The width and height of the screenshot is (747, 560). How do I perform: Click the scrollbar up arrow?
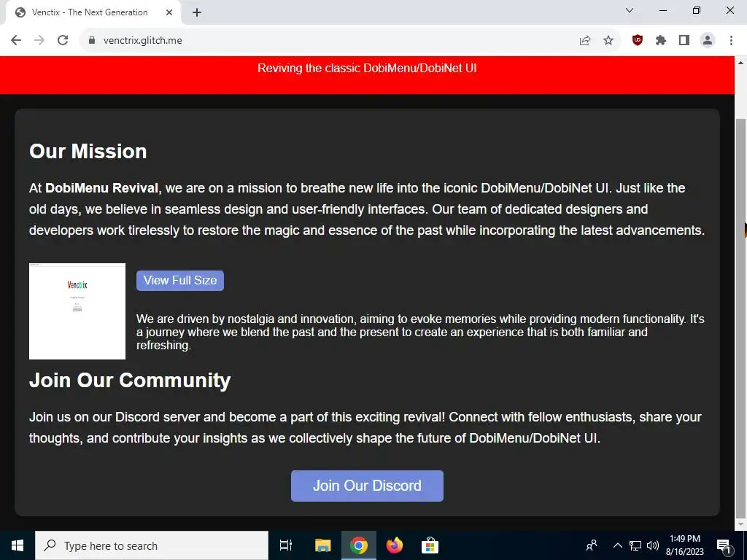coord(741,62)
